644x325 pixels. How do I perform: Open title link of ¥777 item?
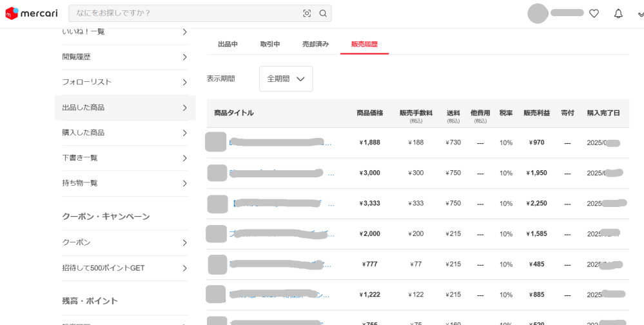point(280,264)
